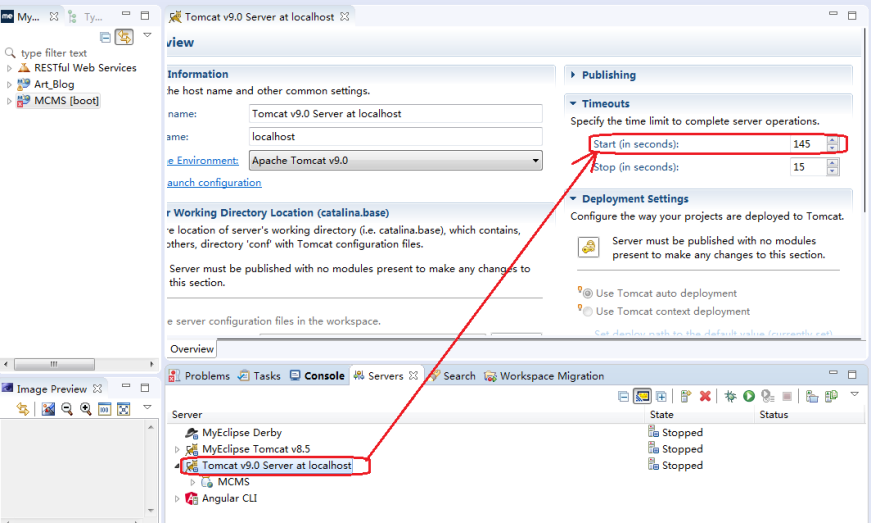Decrease the Stop timeout seconds
Viewport: 872px width, 523px height.
coord(832,171)
